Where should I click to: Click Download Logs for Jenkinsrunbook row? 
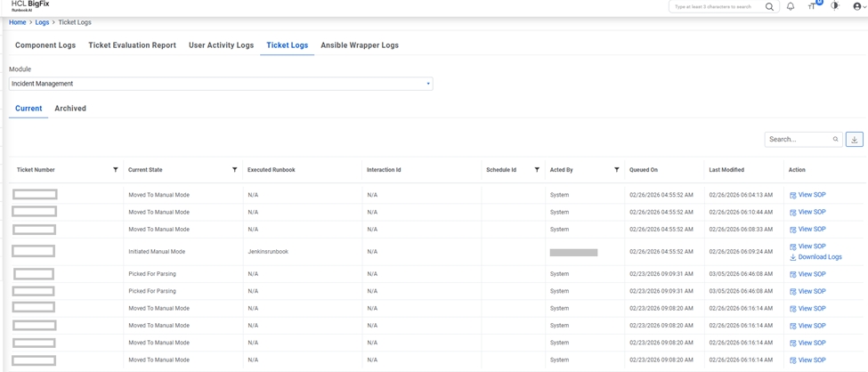click(x=819, y=257)
